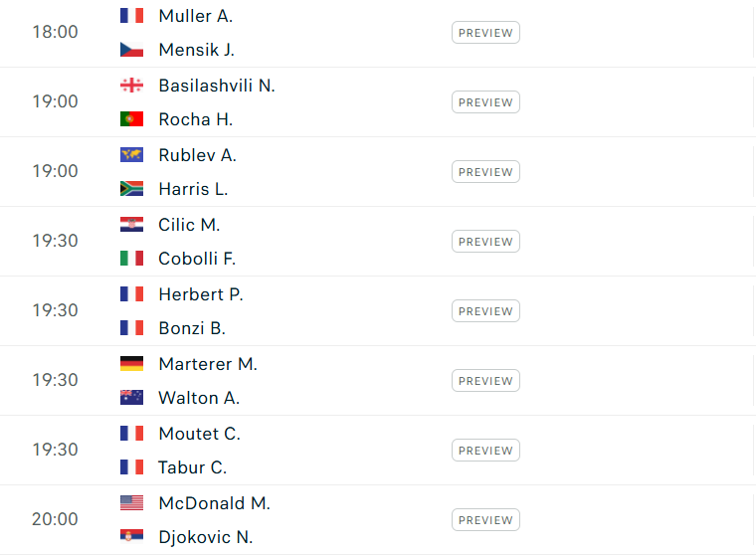Click the Czech flag beside Mensik J.
This screenshot has height=556, width=756.
pyautogui.click(x=131, y=50)
